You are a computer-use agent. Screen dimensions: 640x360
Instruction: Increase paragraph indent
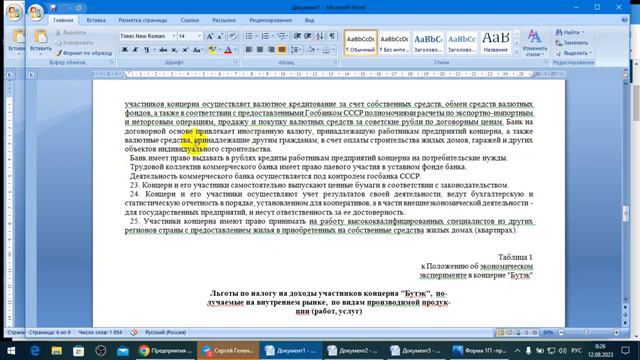tap(308, 36)
